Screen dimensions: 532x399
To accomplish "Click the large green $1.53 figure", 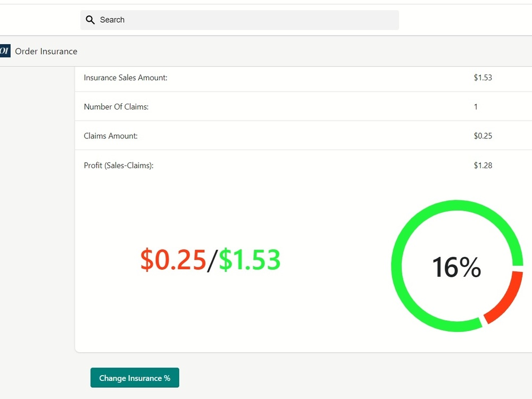I will click(250, 260).
